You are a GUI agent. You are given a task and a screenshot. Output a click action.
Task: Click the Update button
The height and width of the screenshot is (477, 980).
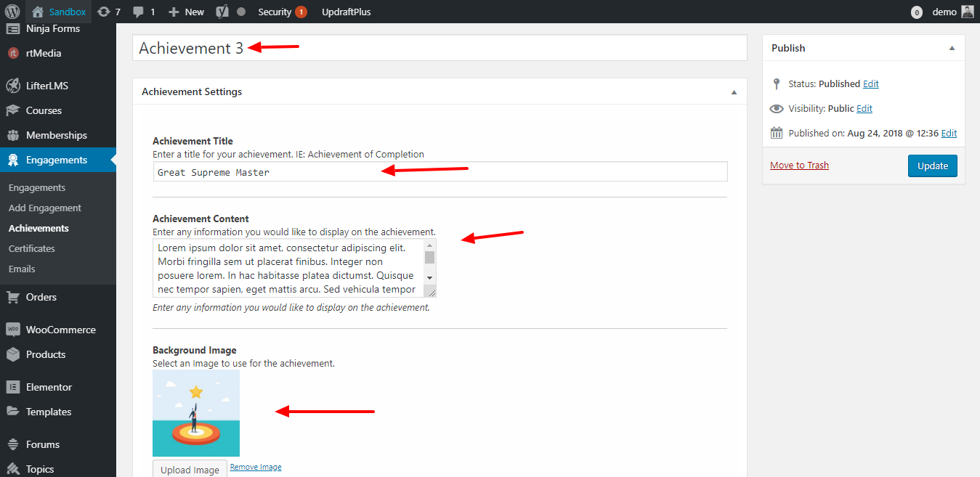(x=933, y=166)
